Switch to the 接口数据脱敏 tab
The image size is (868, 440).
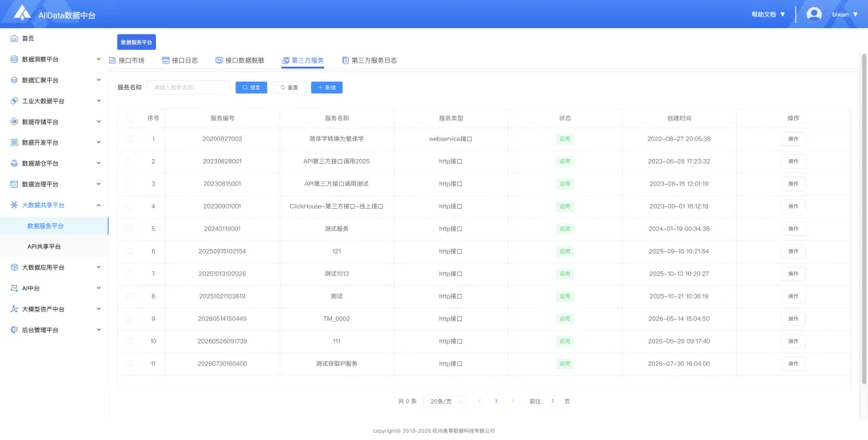(x=240, y=60)
